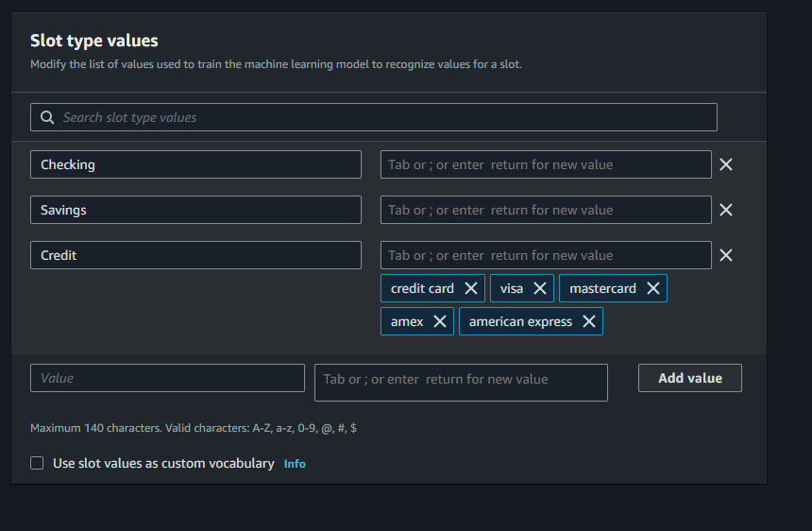Click the synonym field for Checking
The image size is (812, 531).
(x=545, y=164)
